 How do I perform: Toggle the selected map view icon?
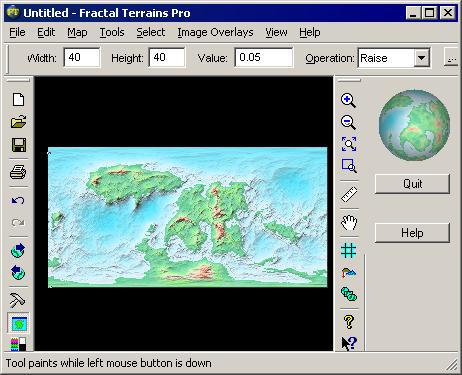tap(18, 323)
